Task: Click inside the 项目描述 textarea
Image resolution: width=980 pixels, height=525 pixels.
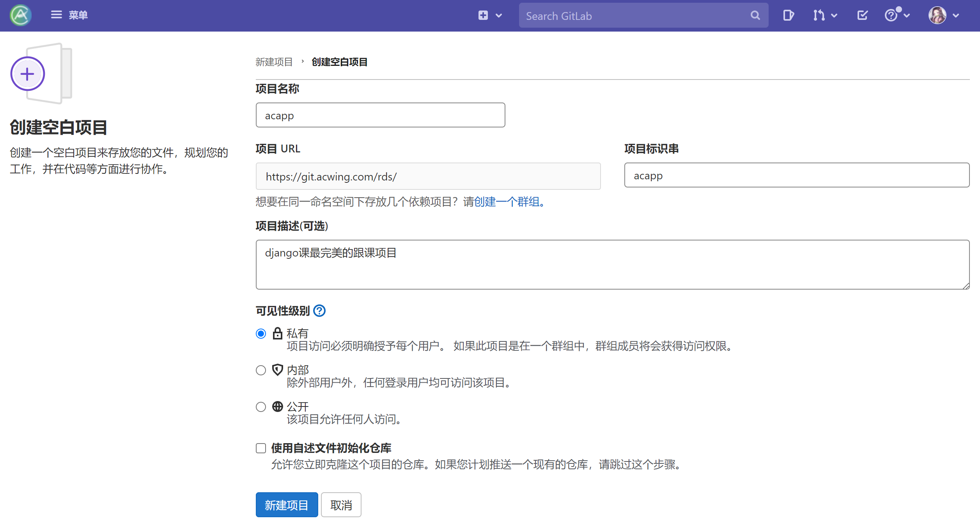Action: pyautogui.click(x=612, y=265)
